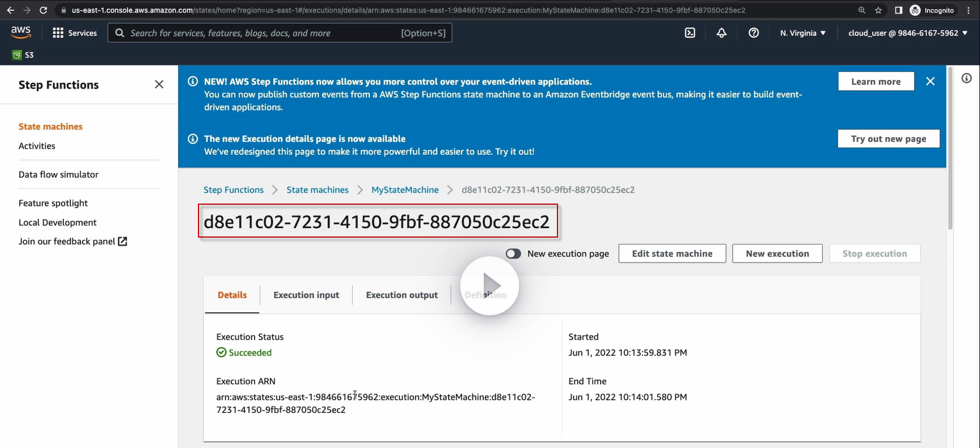Click the Started timestamp value
The width and height of the screenshot is (980, 448).
[x=628, y=353]
